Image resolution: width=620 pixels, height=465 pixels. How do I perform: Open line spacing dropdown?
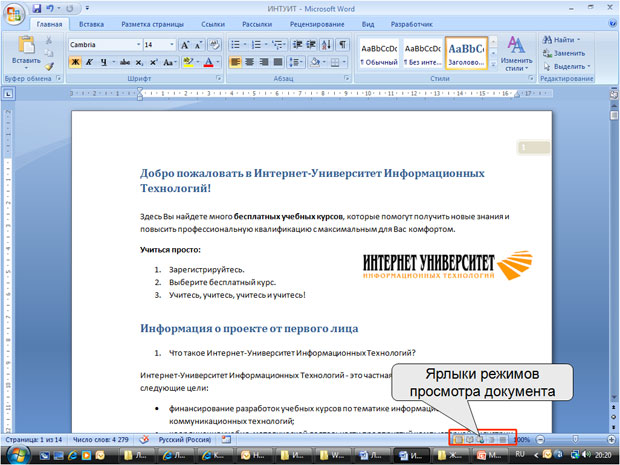click(x=296, y=62)
